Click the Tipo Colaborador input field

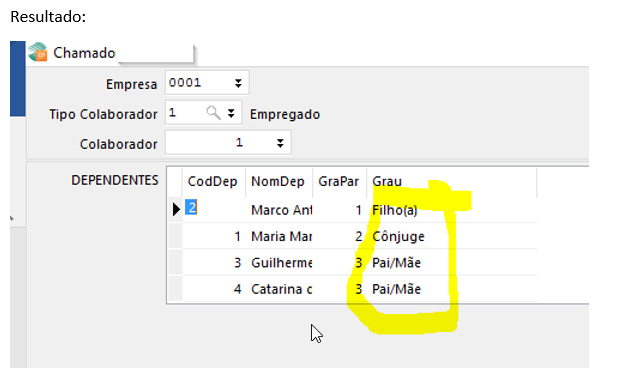(203, 113)
